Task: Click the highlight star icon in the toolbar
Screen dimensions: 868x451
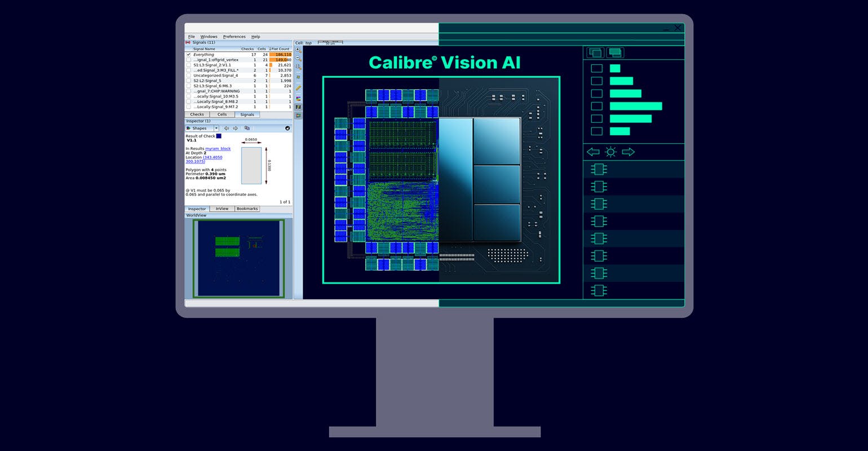Action: (x=298, y=77)
